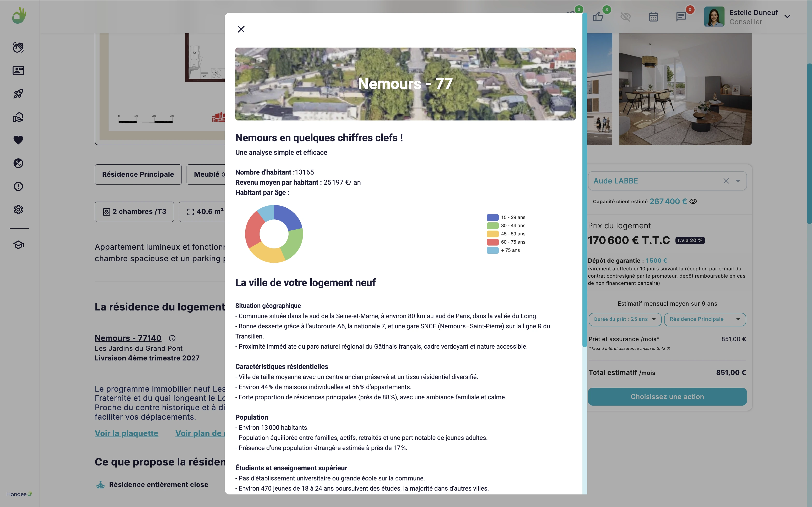Image resolution: width=812 pixels, height=507 pixels.
Task: Click the 2 chambres /T3 tag
Action: point(134,211)
